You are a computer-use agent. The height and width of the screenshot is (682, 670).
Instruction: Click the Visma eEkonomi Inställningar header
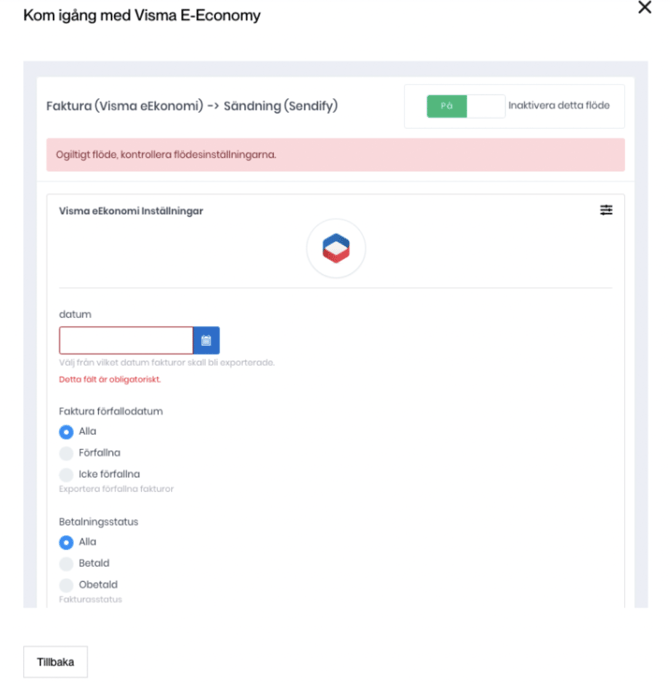click(131, 211)
